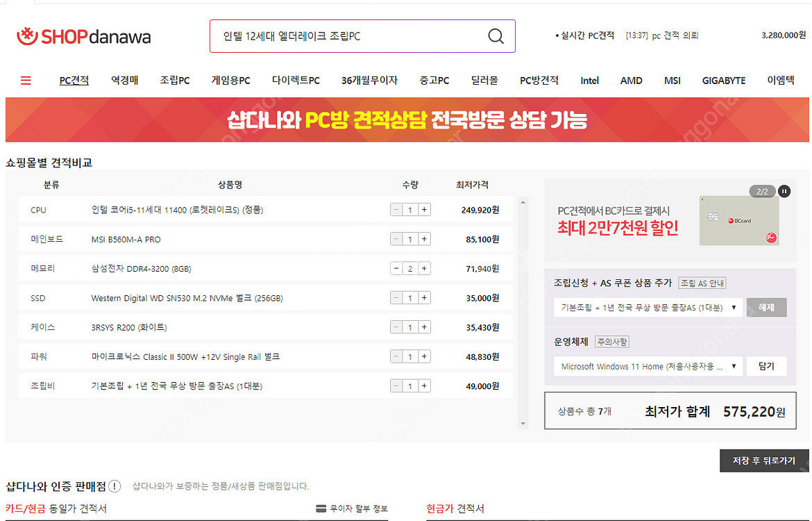
Task: Increase 조립비 quantity with plus
Action: point(424,386)
